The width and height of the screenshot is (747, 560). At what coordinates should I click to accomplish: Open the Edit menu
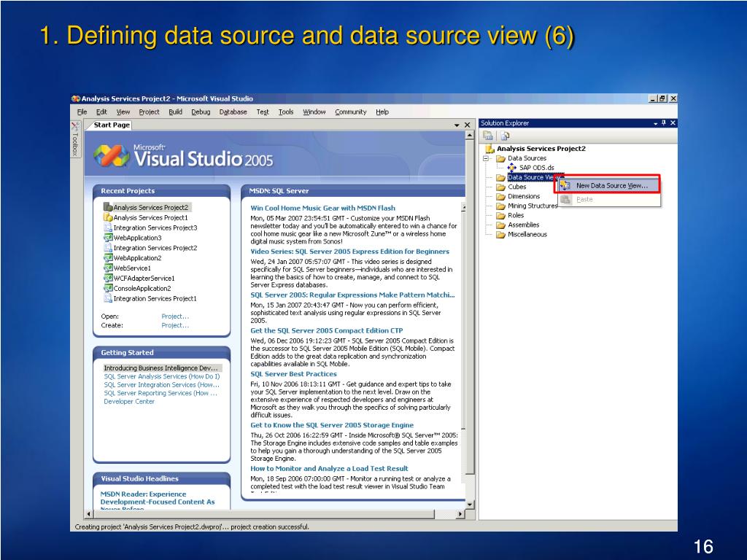pos(101,112)
